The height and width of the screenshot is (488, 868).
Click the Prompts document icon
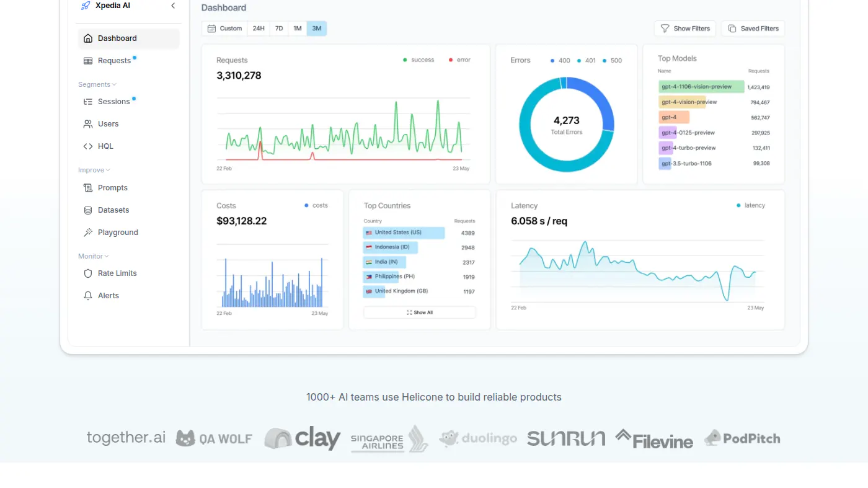click(x=88, y=188)
